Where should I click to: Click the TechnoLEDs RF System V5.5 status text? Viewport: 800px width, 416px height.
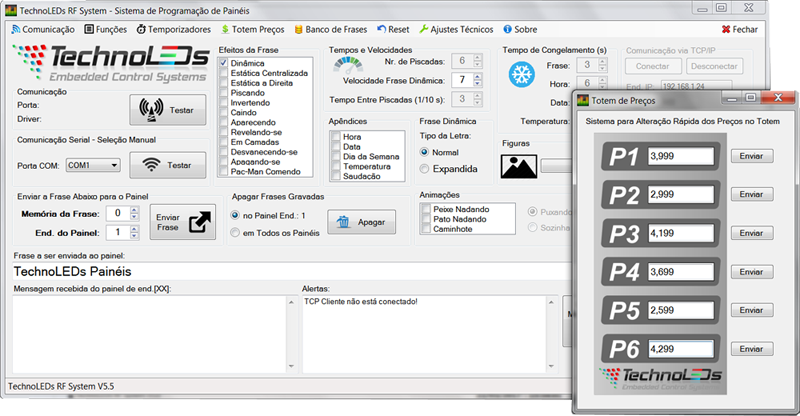point(61,386)
